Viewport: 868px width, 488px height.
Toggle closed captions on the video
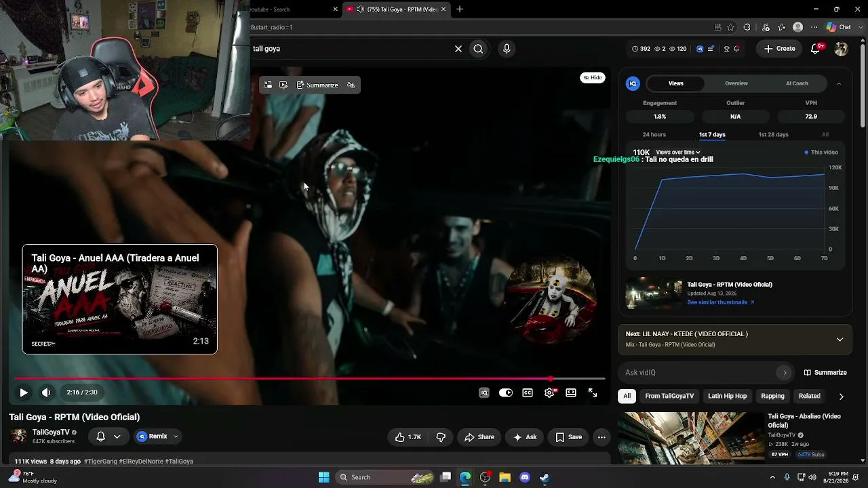(x=528, y=392)
